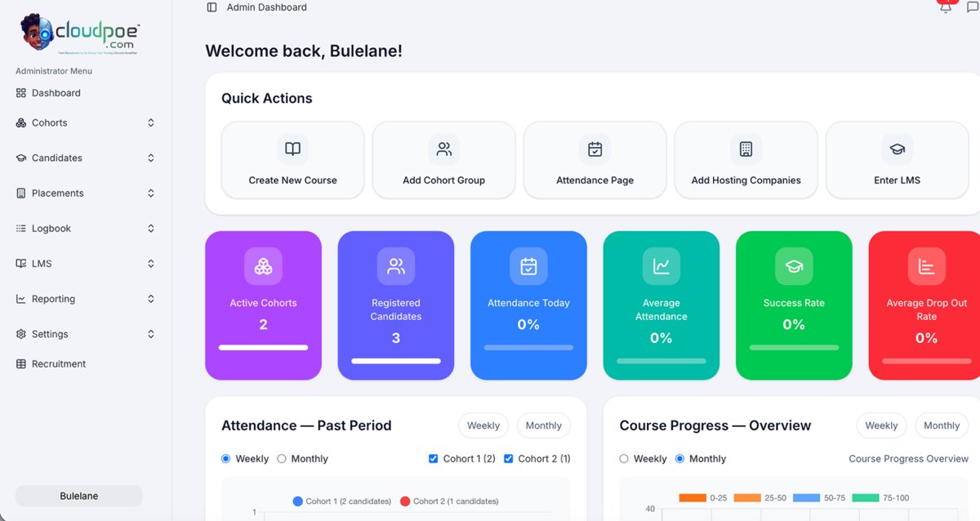
Task: Click Monthly pill button in Course Progress header
Action: (942, 425)
